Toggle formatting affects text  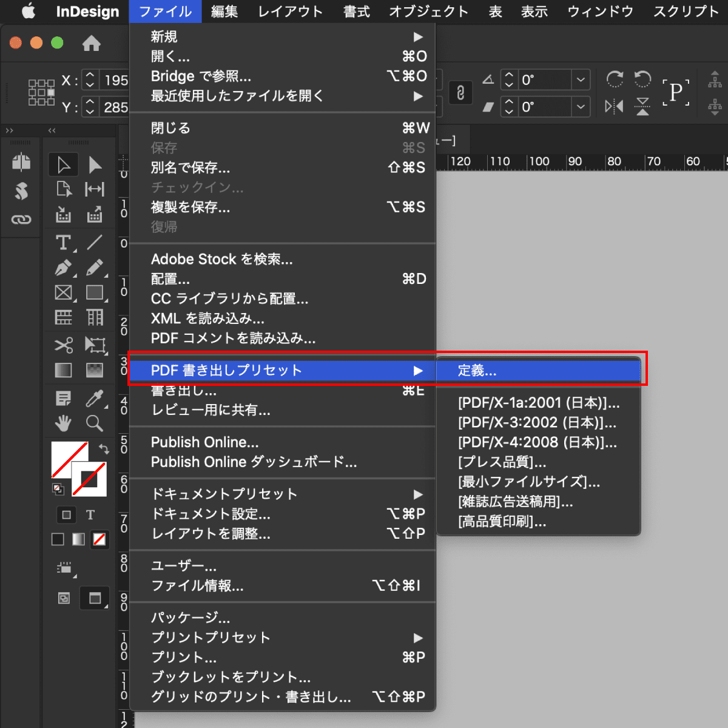pos(90,515)
